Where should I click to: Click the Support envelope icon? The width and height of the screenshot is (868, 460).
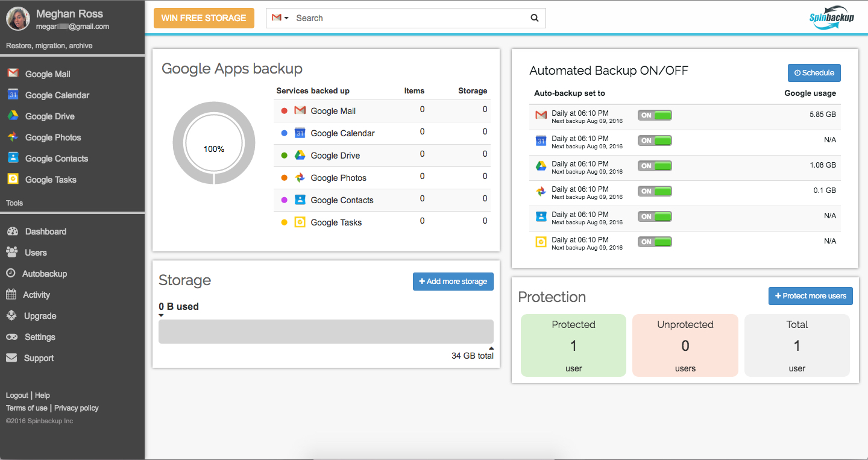tap(11, 358)
